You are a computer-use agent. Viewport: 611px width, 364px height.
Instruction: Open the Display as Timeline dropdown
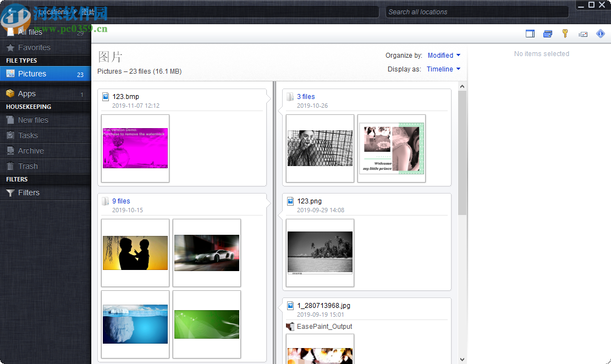tap(443, 69)
